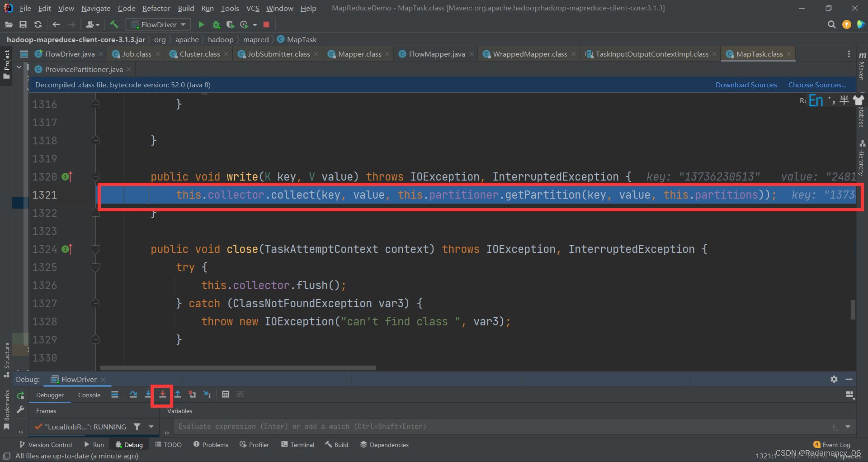Run FlowDriver with Coverage
Viewport: 868px width, 462px height.
tap(230, 24)
